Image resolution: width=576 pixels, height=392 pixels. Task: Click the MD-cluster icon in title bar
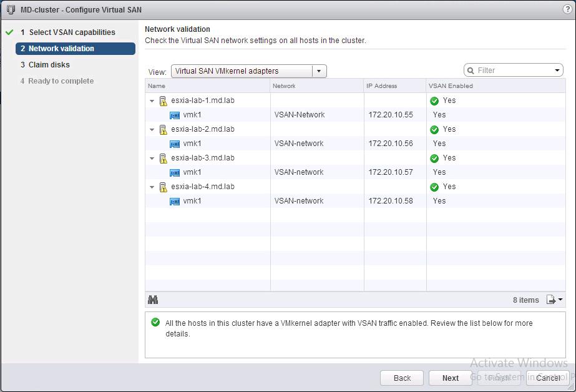pos(10,9)
